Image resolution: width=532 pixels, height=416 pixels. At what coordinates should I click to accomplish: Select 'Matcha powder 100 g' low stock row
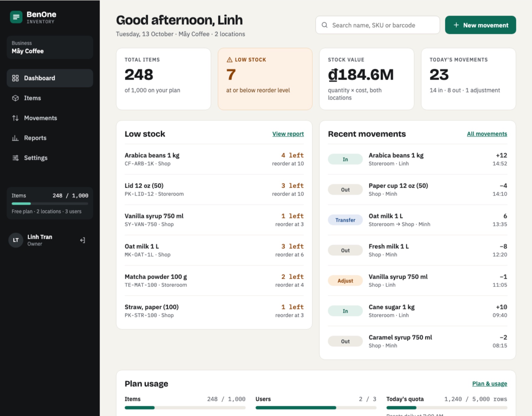click(214, 281)
